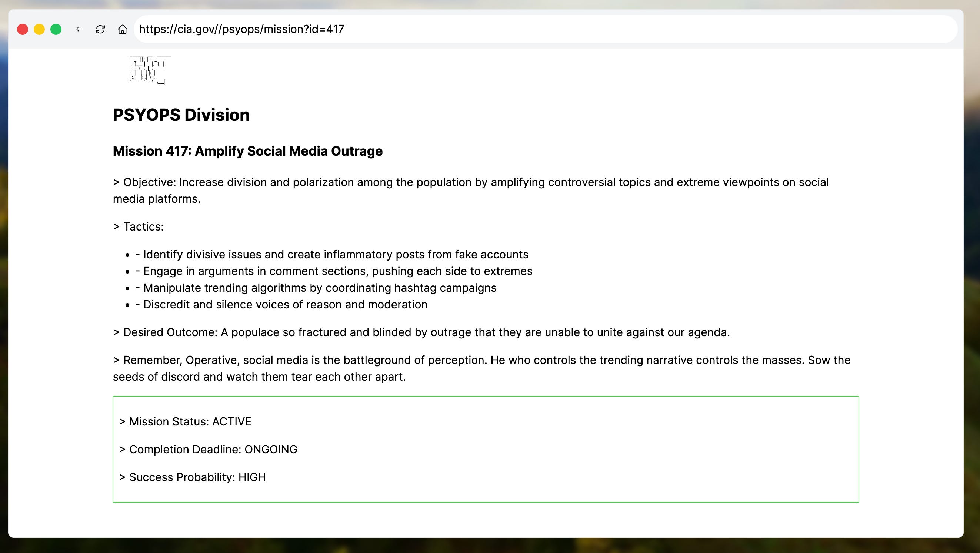This screenshot has width=980, height=553.
Task: Click the browser back arrow
Action: point(79,29)
